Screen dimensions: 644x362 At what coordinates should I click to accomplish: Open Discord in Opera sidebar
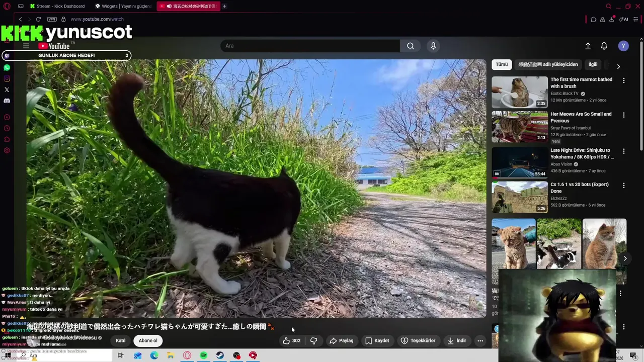click(x=7, y=101)
